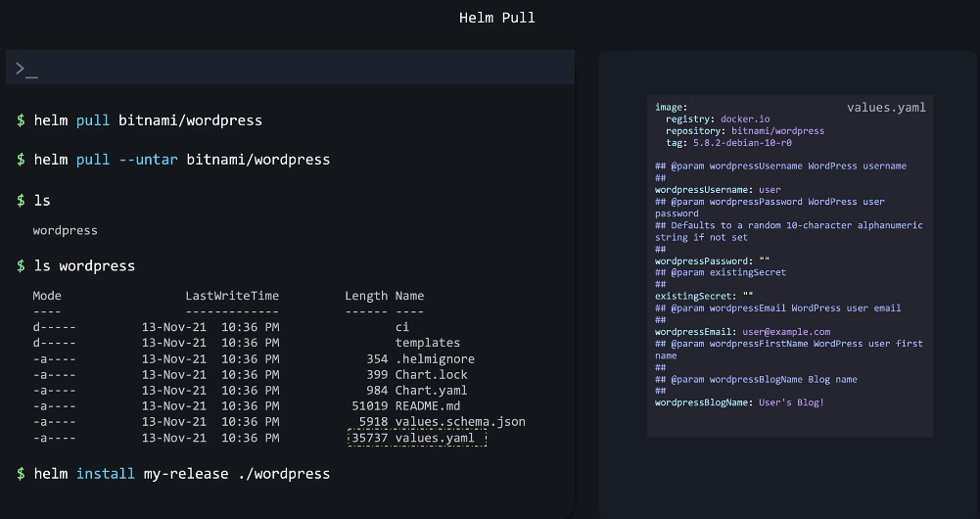Click '## @param wordpressEmail' comment line

click(x=778, y=307)
